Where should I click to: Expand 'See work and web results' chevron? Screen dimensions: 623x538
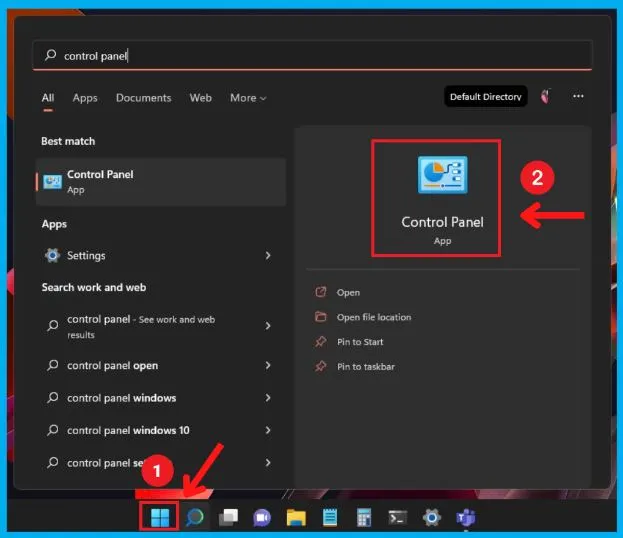click(x=268, y=326)
